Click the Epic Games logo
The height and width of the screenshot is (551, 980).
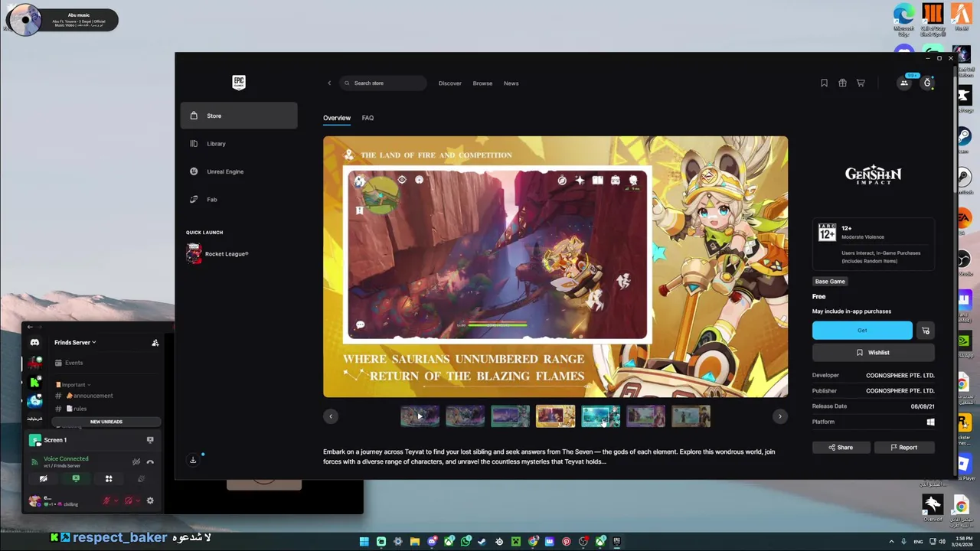pyautogui.click(x=239, y=82)
